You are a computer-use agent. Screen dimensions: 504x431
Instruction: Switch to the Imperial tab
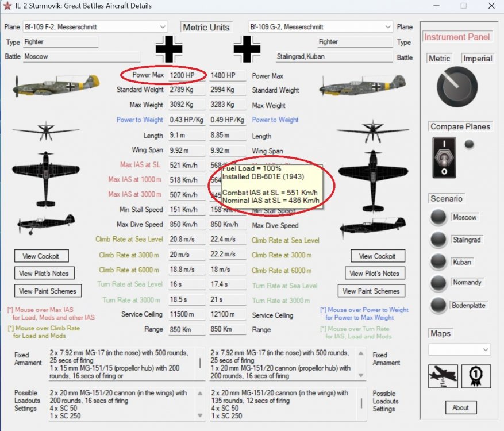[478, 59]
